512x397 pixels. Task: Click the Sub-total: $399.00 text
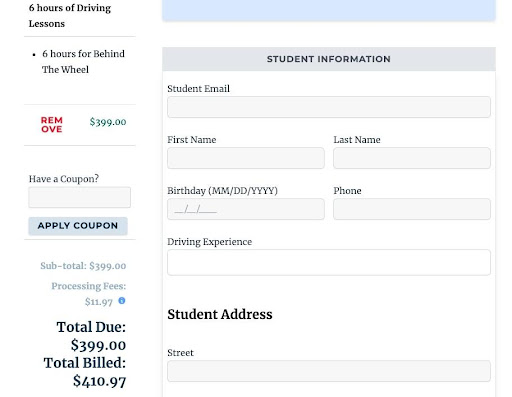83,266
